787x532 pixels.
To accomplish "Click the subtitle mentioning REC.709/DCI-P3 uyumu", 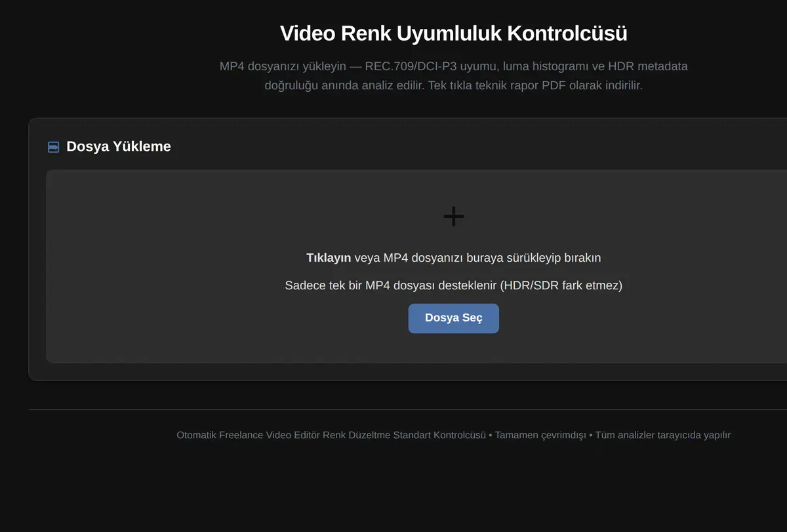I will pyautogui.click(x=454, y=75).
